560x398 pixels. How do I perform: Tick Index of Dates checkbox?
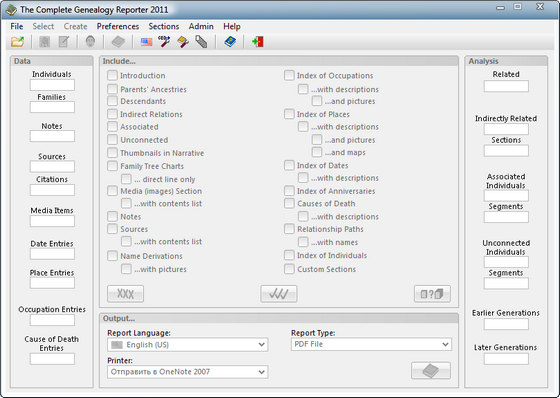(289, 165)
